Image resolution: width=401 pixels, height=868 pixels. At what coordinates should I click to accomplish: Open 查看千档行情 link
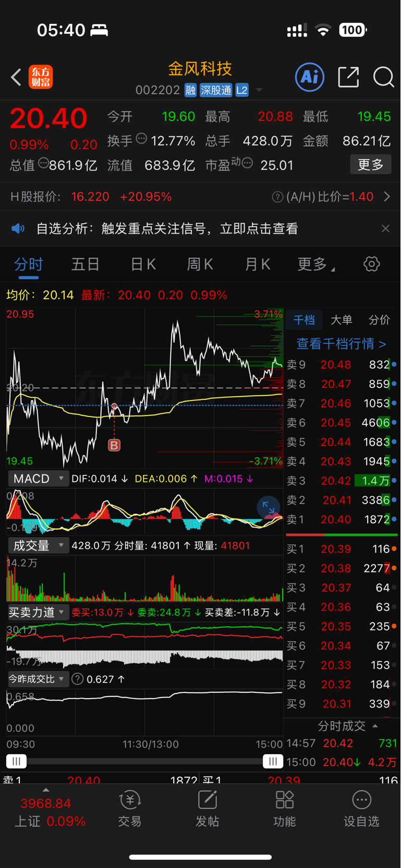click(x=342, y=344)
